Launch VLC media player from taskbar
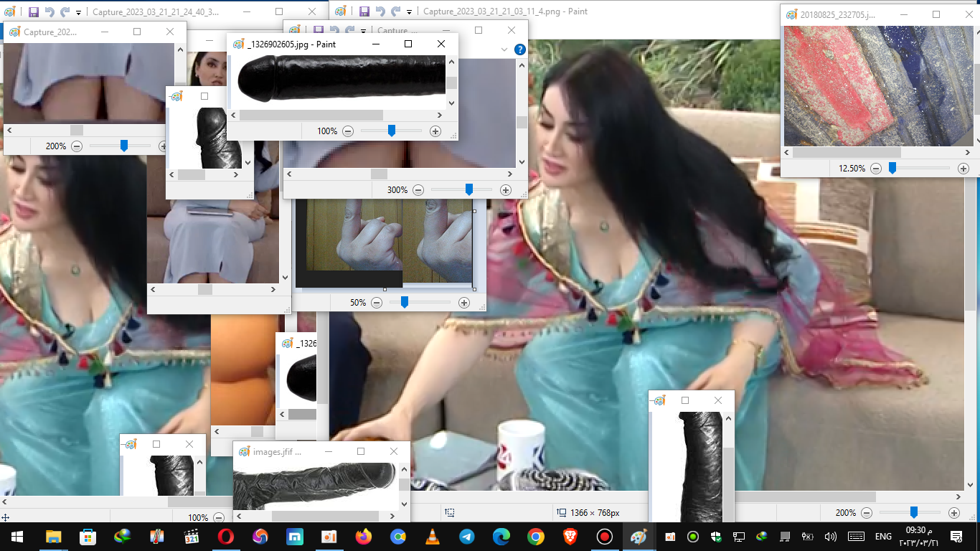The height and width of the screenshot is (551, 980). click(433, 537)
